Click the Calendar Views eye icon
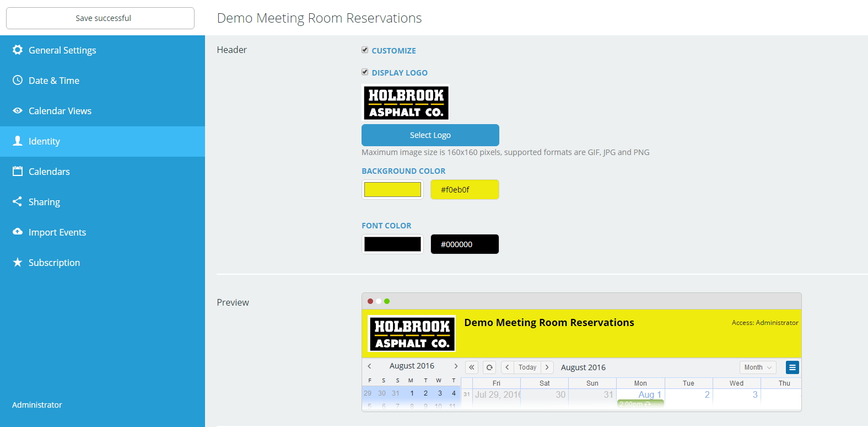 pyautogui.click(x=18, y=110)
